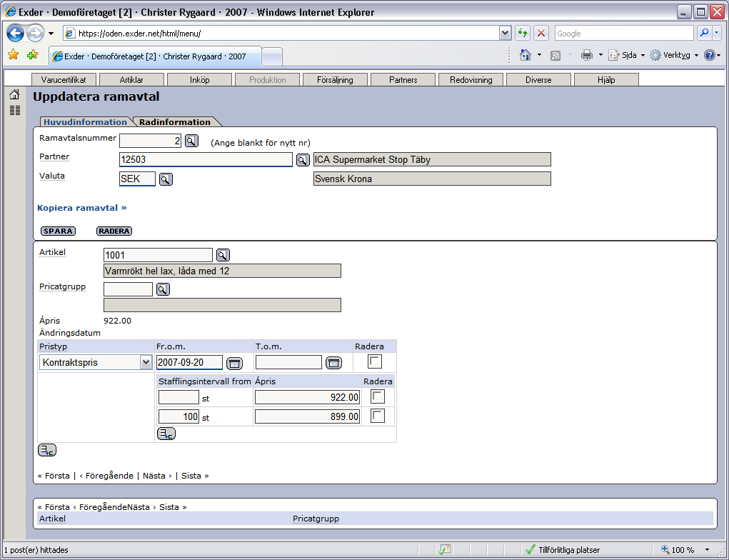Click the Print toolbar icon

click(x=587, y=55)
